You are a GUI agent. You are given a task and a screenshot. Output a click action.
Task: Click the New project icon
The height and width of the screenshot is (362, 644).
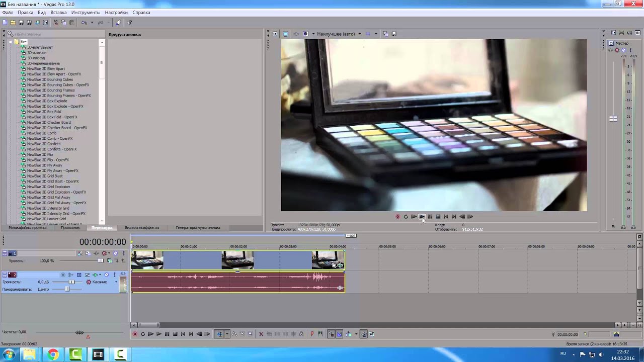tap(5, 23)
